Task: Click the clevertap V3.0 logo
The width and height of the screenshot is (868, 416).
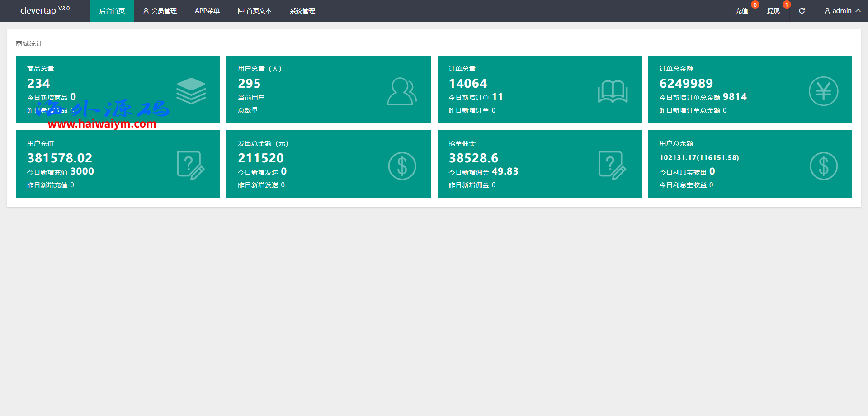Action: 45,10
